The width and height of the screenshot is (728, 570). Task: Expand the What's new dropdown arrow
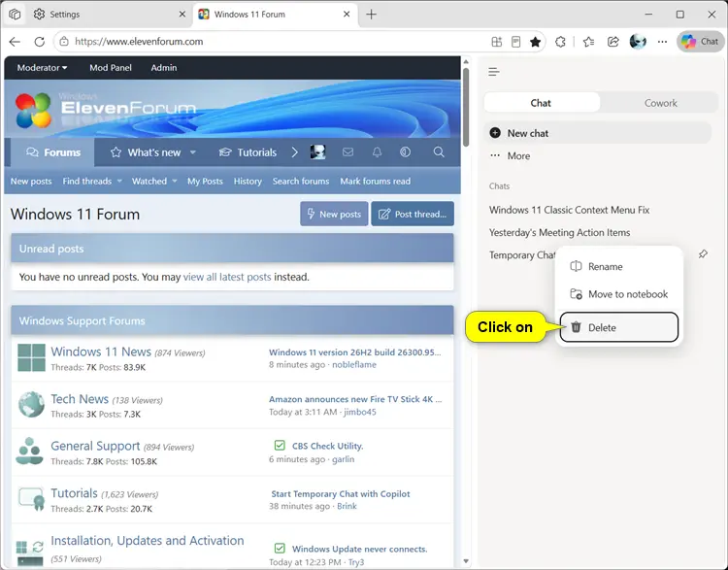[x=193, y=152]
